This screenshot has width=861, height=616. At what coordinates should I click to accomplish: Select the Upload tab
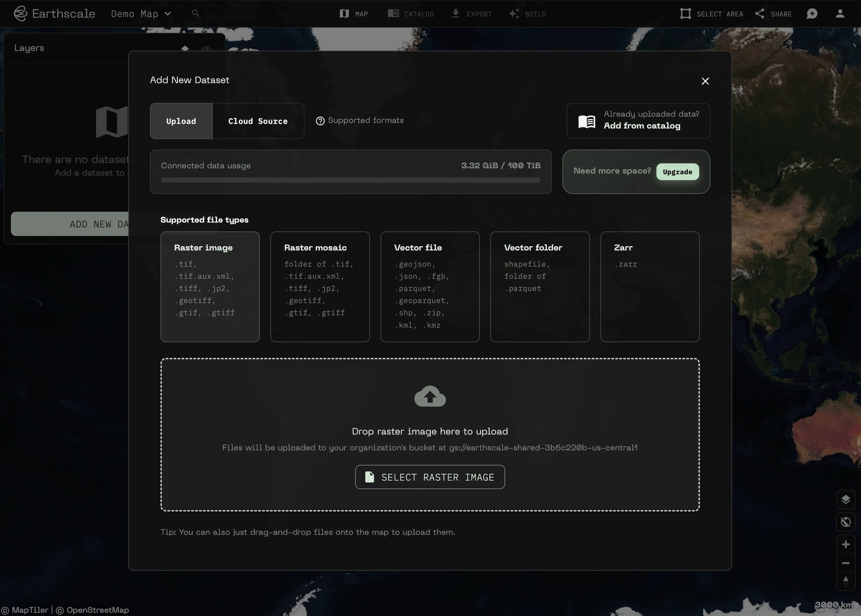(x=181, y=121)
